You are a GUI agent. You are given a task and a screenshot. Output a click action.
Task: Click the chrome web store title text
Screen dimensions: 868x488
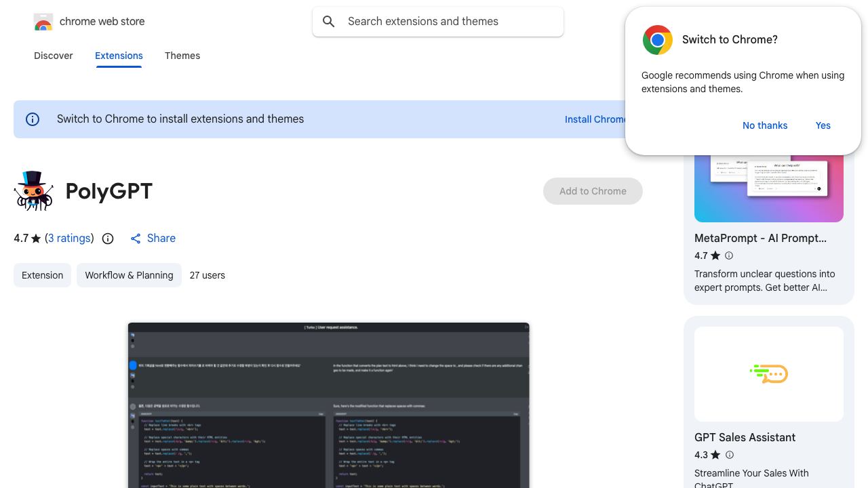click(x=102, y=22)
